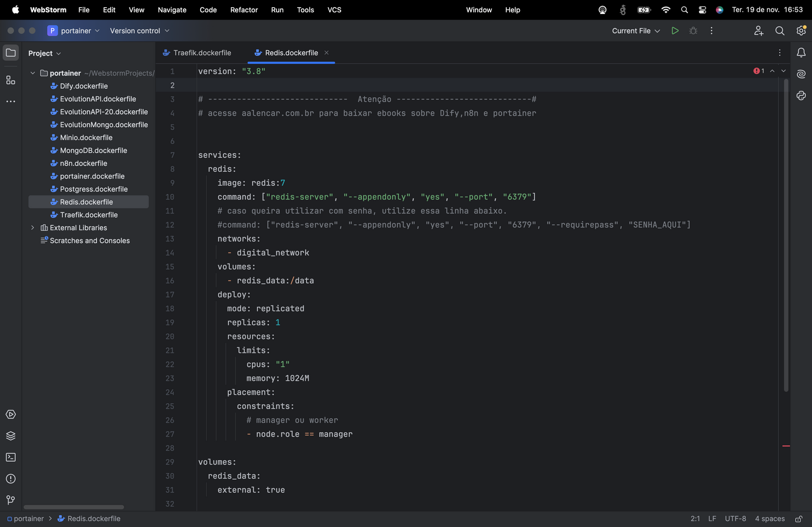Open the Current File run configuration dropdown

pyautogui.click(x=634, y=31)
